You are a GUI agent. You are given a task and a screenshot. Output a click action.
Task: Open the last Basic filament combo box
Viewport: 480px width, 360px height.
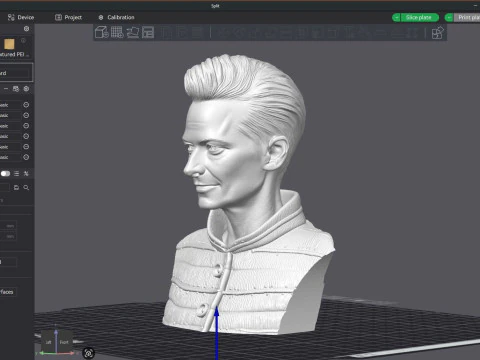pyautogui.click(x=10, y=157)
